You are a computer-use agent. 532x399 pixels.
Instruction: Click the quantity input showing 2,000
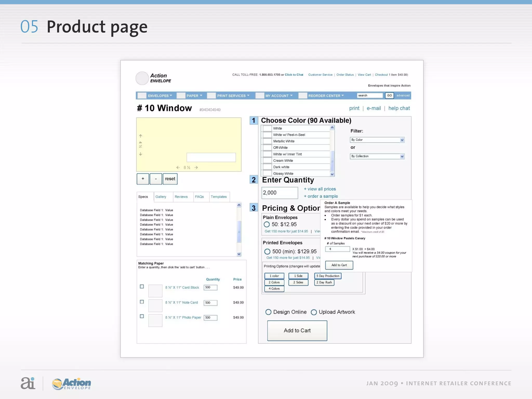pyautogui.click(x=280, y=193)
